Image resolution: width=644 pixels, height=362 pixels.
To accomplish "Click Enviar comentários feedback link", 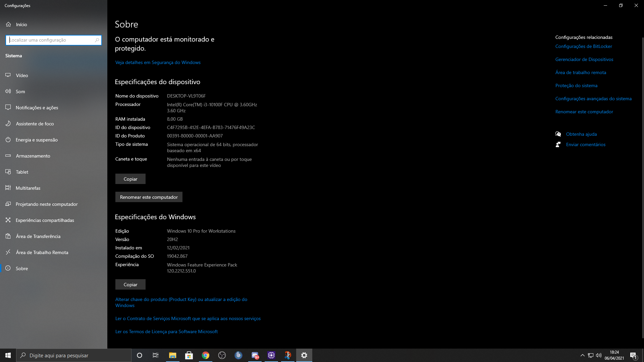I will coord(586,145).
